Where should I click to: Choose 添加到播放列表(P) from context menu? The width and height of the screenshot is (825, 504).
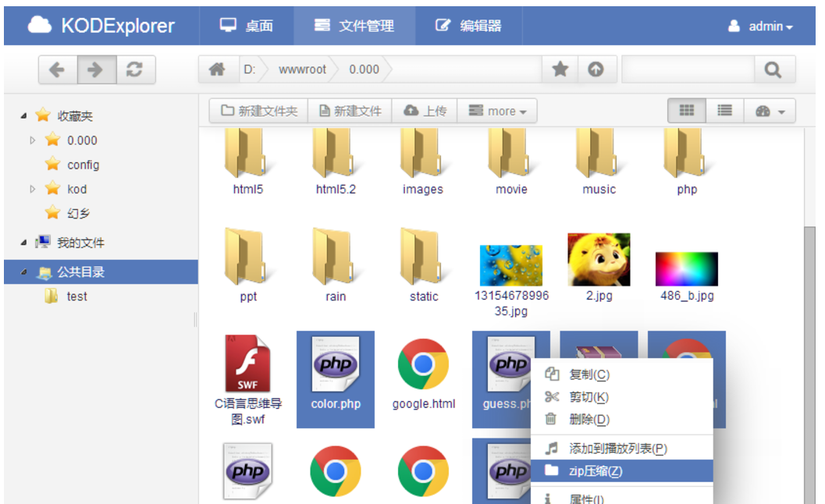(x=622, y=449)
